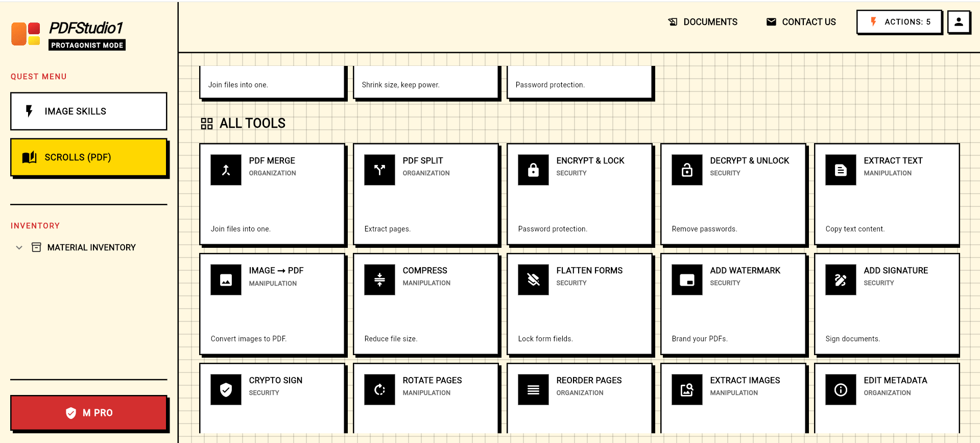Open the DECRYPT & UNLOCK card title
Viewport: 980px width, 443px height.
point(749,160)
